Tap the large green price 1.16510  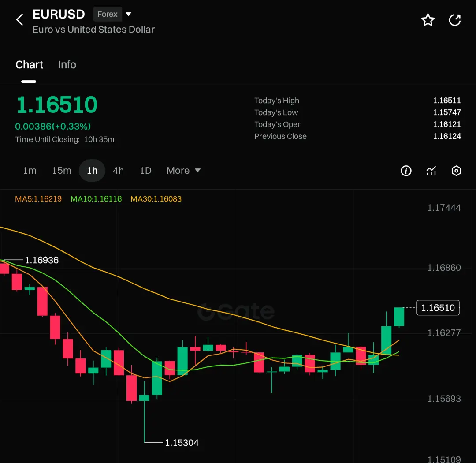(x=57, y=105)
